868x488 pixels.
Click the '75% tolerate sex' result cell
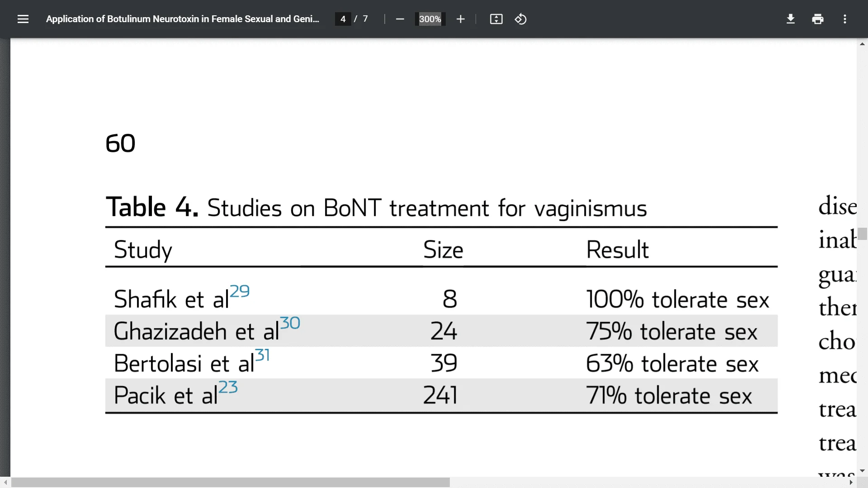click(x=671, y=331)
